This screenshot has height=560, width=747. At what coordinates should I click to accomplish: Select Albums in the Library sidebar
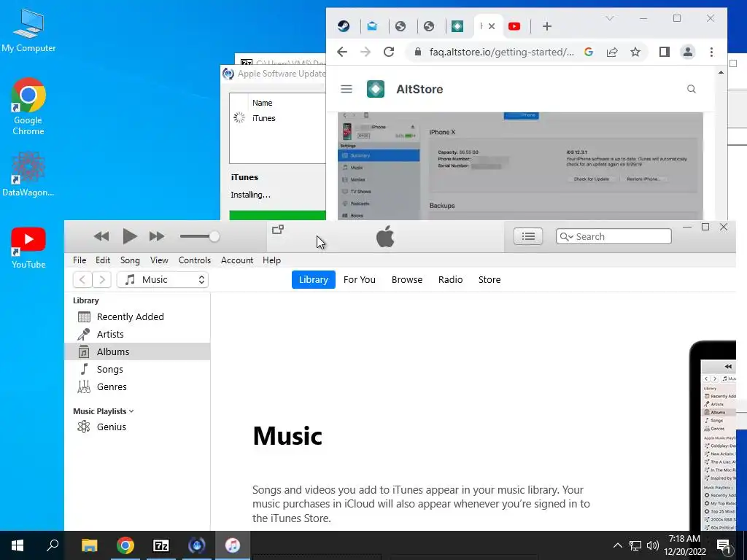(x=137, y=351)
